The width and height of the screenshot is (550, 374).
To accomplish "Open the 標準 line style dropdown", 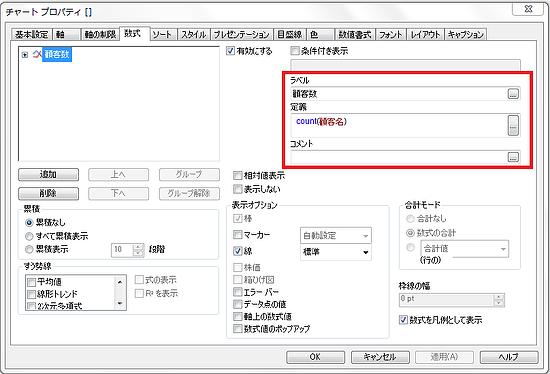I will pyautogui.click(x=336, y=252).
